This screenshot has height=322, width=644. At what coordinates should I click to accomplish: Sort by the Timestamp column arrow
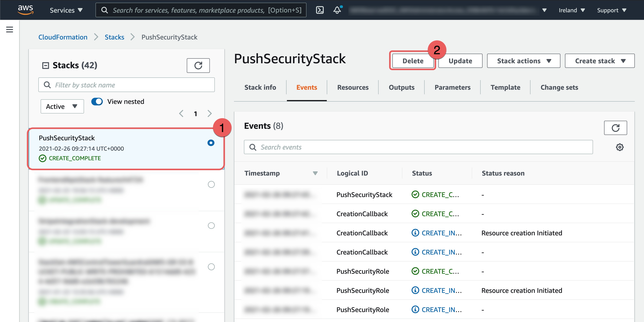315,173
